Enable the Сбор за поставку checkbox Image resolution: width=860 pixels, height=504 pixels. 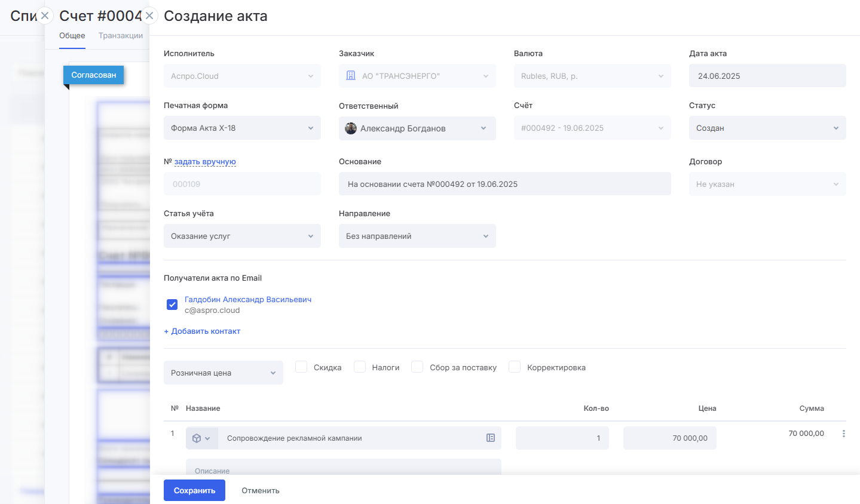pyautogui.click(x=417, y=367)
